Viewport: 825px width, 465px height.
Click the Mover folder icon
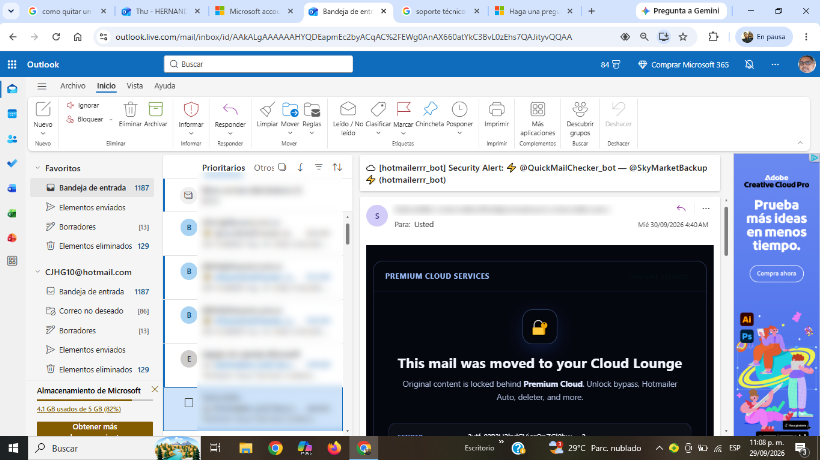pos(290,109)
